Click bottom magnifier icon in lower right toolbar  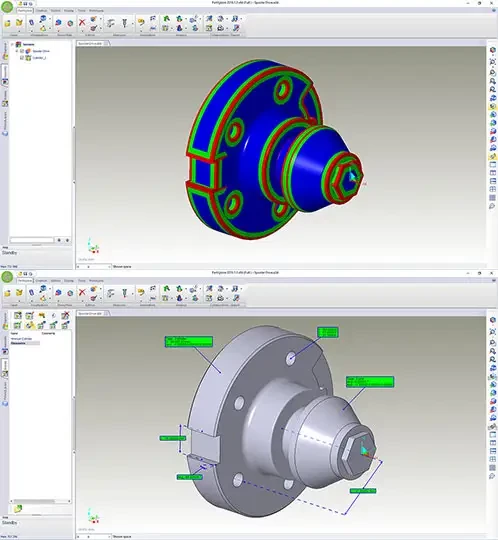pos(492,476)
